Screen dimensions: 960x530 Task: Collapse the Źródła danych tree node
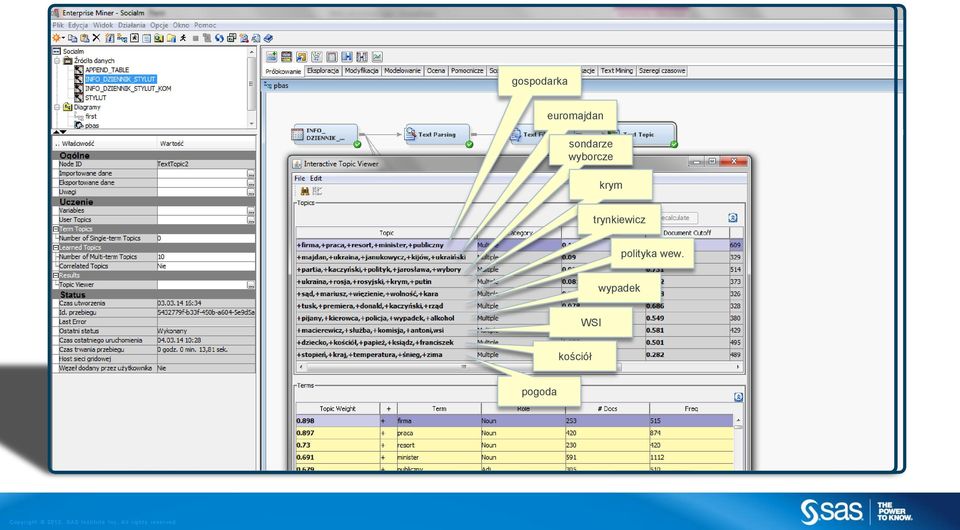pyautogui.click(x=57, y=61)
